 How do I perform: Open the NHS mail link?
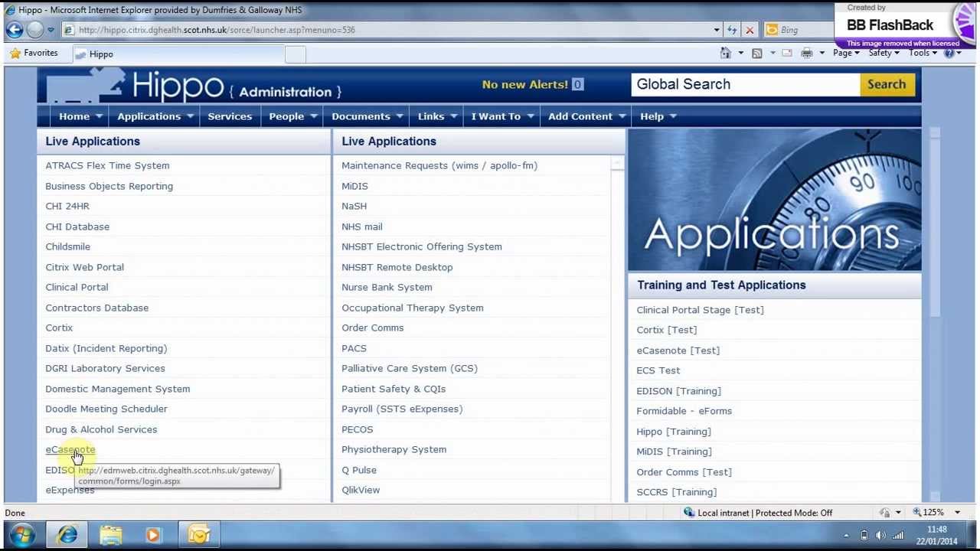362,227
